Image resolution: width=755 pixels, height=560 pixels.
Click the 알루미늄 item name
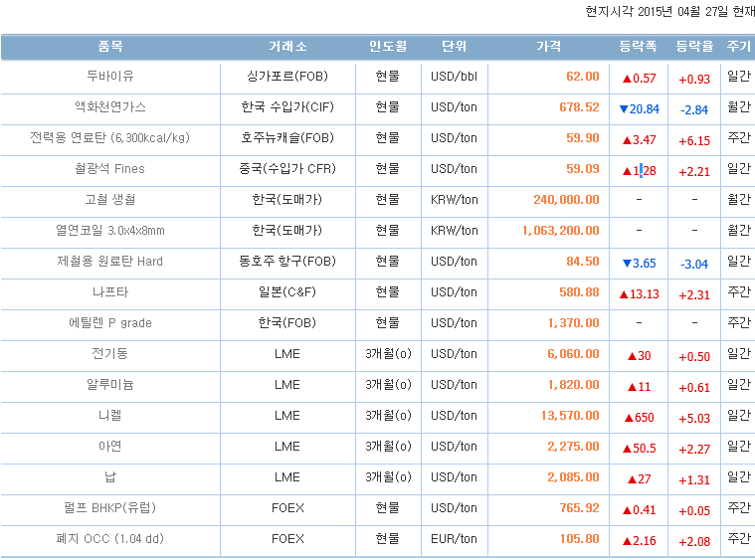point(110,385)
